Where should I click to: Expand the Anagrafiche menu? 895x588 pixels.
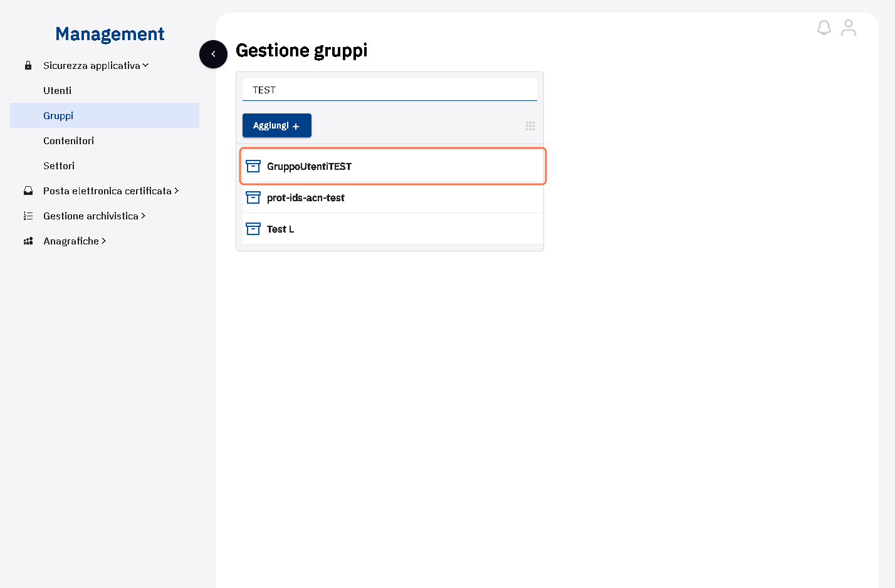pyautogui.click(x=75, y=241)
